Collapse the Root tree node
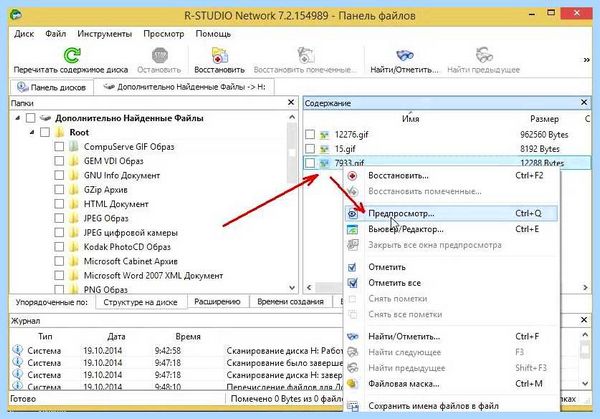Screen dimensions: 600x419 coord(32,132)
